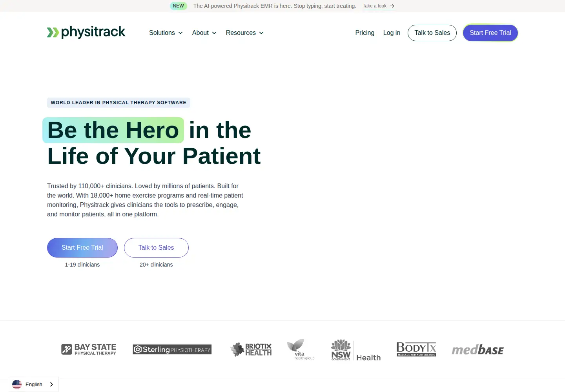Click Start Free Trial in the header

point(490,33)
